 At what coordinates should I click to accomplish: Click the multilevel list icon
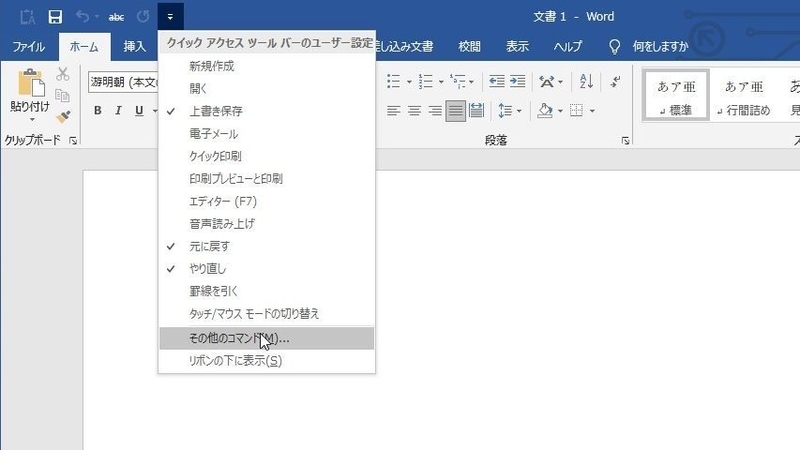pyautogui.click(x=458, y=81)
